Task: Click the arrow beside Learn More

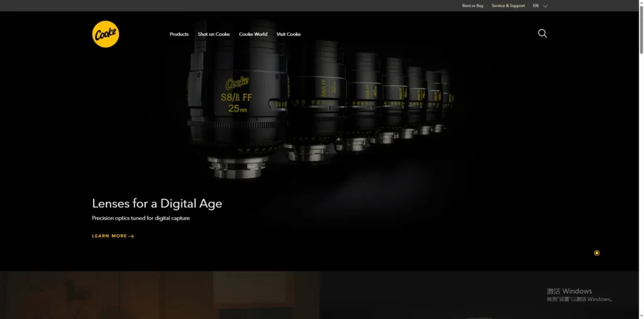Action: click(131, 236)
